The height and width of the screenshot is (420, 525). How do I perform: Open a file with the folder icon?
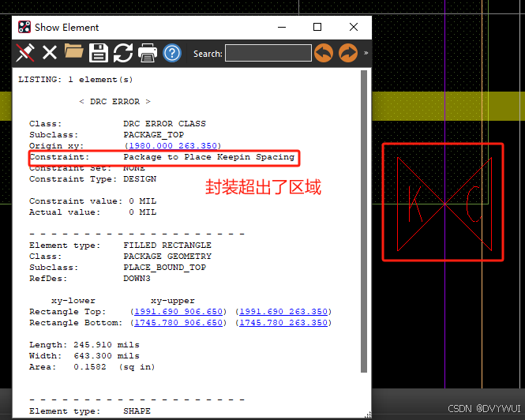pos(74,51)
